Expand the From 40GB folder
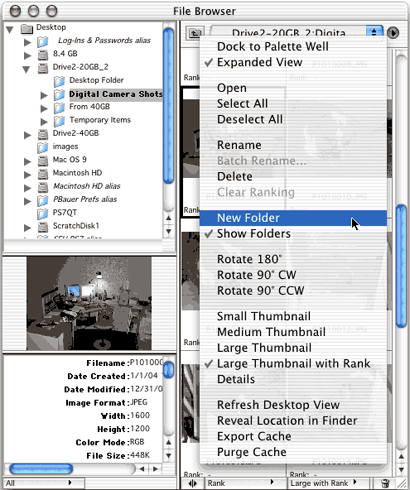Viewport: 410px width, 490px height. (x=44, y=108)
